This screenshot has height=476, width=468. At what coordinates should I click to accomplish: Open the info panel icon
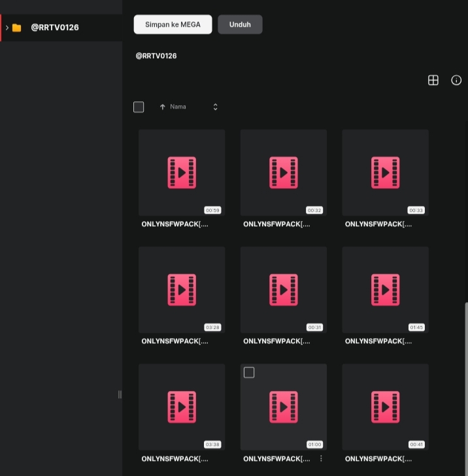click(456, 80)
